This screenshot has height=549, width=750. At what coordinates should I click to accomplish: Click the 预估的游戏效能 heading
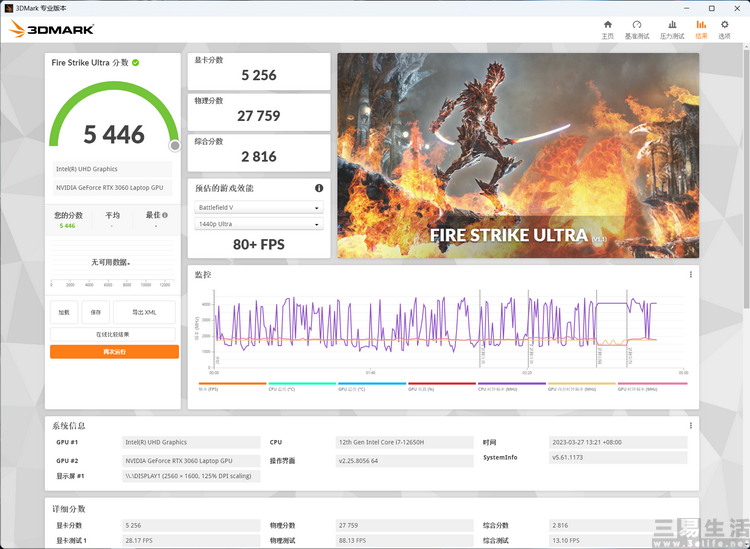coord(224,188)
